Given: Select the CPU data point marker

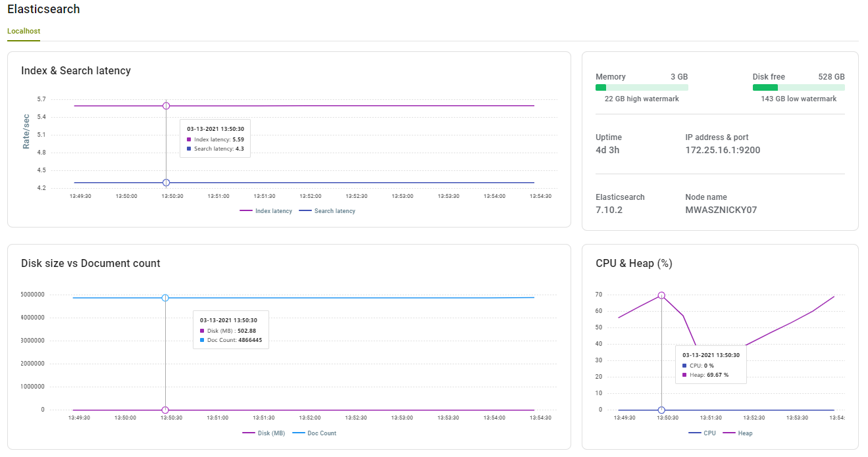Looking at the screenshot, I should pos(661,410).
